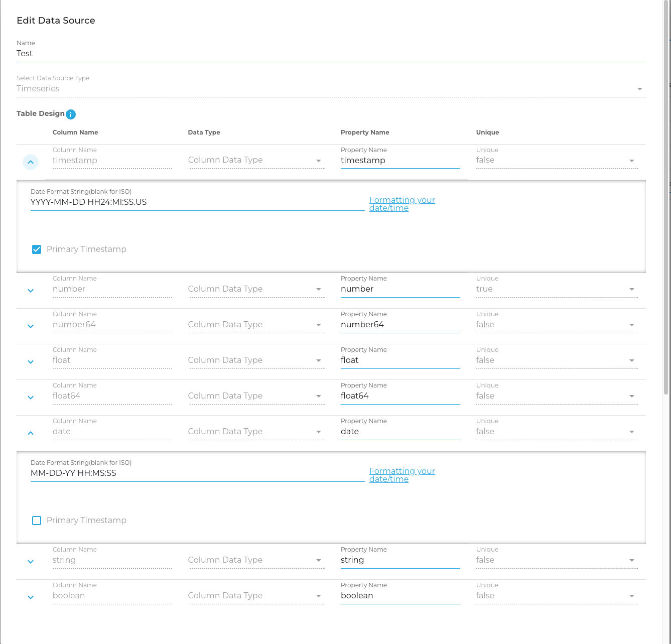
Task: Click the Property Name field for number64
Action: click(x=399, y=325)
